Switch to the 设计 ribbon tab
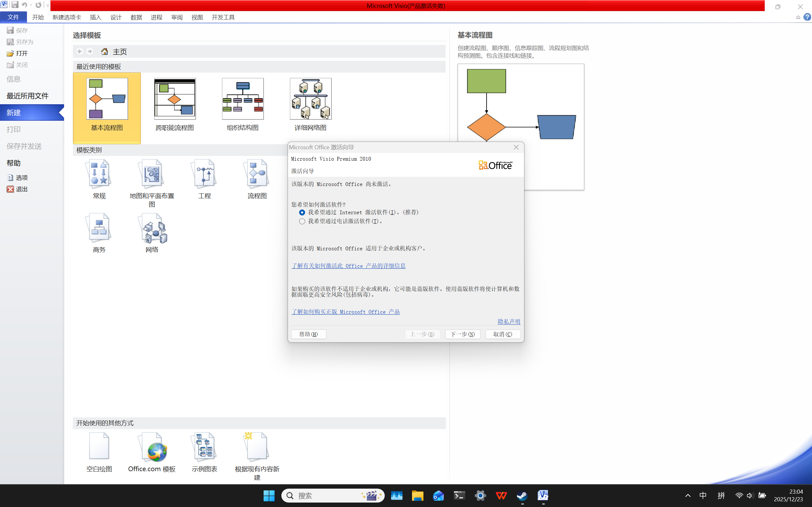812x507 pixels. [116, 17]
